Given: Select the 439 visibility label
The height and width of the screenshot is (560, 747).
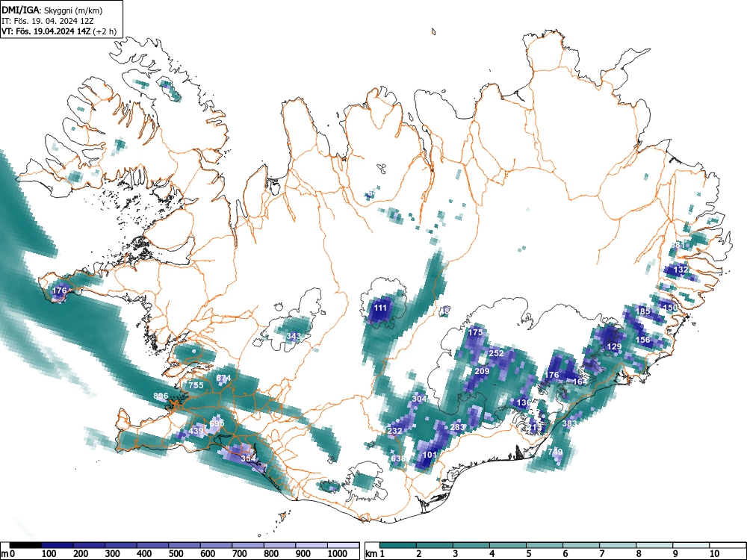Looking at the screenshot, I should click(196, 431).
